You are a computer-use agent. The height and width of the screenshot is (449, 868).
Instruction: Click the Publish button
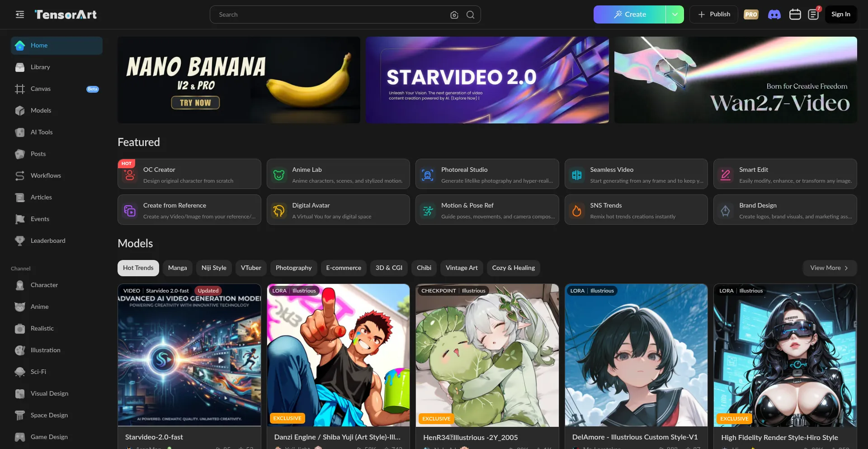[714, 14]
